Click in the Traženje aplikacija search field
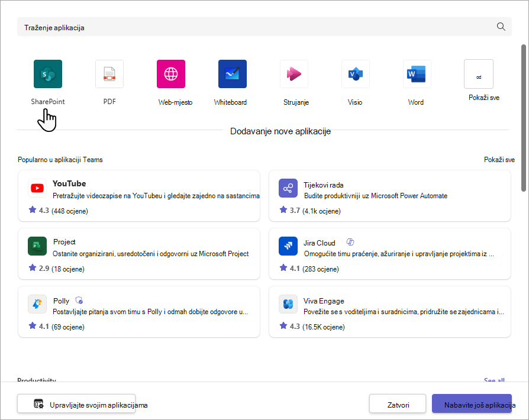The width and height of the screenshot is (529, 420). coord(264,27)
